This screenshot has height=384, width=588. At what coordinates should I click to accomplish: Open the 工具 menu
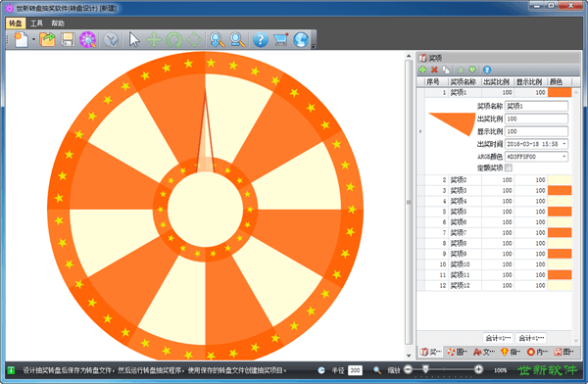click(36, 24)
